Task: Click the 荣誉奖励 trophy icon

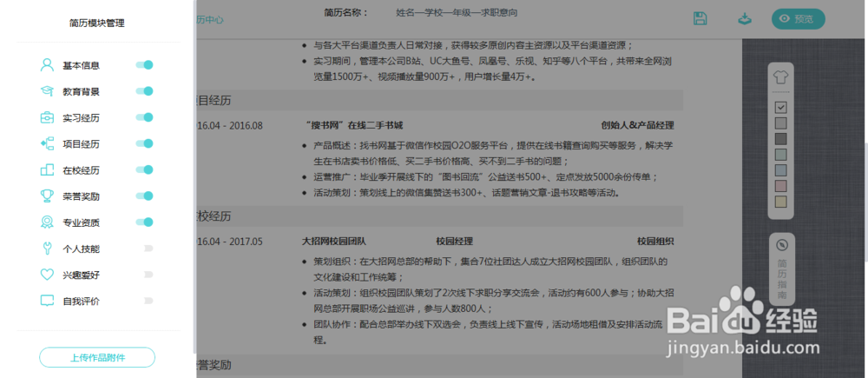Action: [x=47, y=196]
